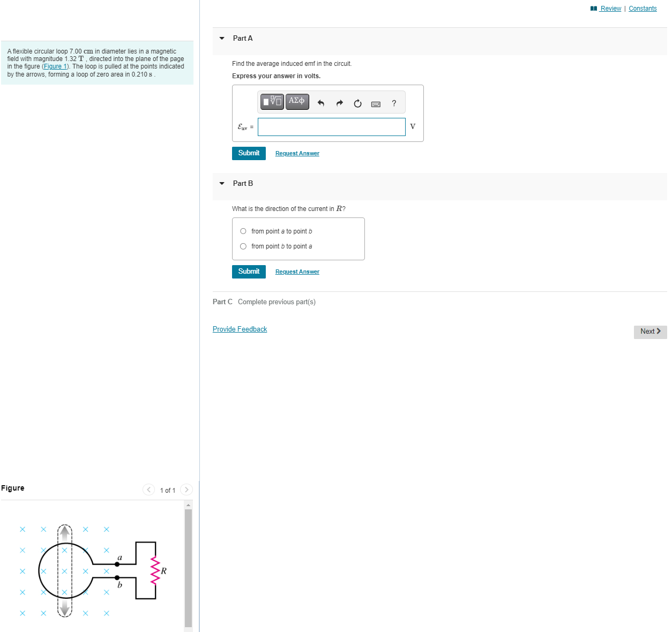672x632 pixels.
Task: Open keyboard shortcuts from the equation toolbar
Action: click(x=376, y=103)
